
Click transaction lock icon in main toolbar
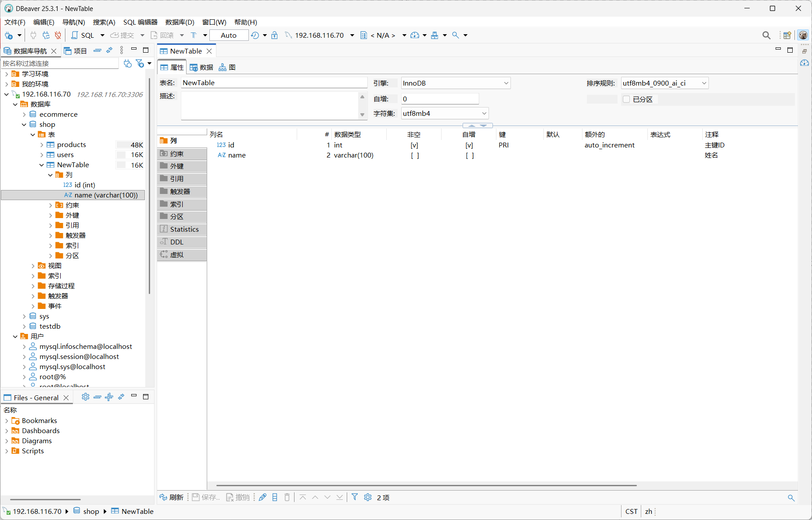[x=274, y=35]
